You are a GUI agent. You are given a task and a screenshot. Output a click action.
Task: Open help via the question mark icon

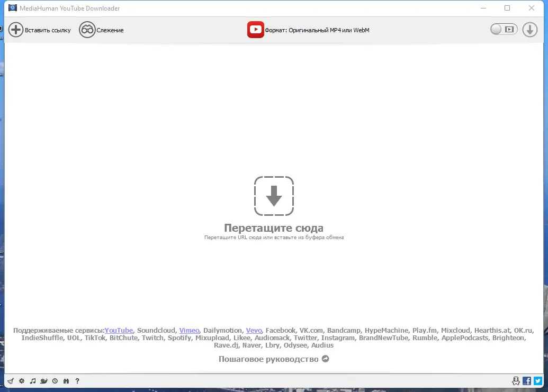(x=77, y=381)
